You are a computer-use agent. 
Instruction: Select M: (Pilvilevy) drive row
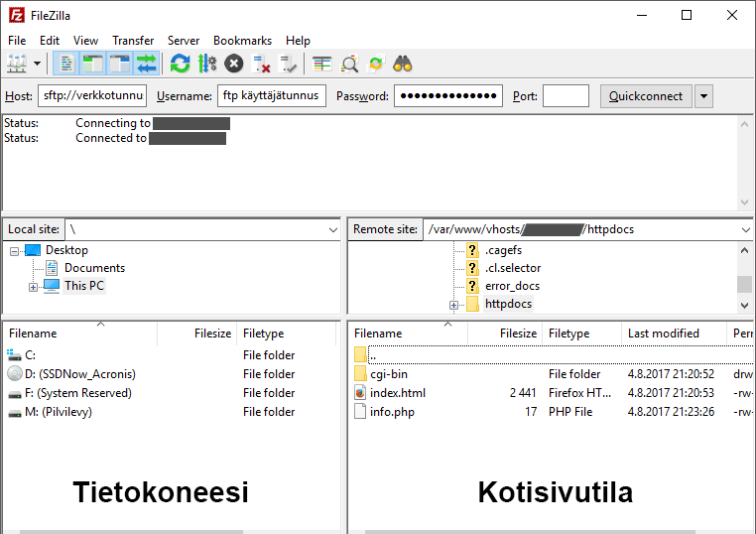click(170, 412)
